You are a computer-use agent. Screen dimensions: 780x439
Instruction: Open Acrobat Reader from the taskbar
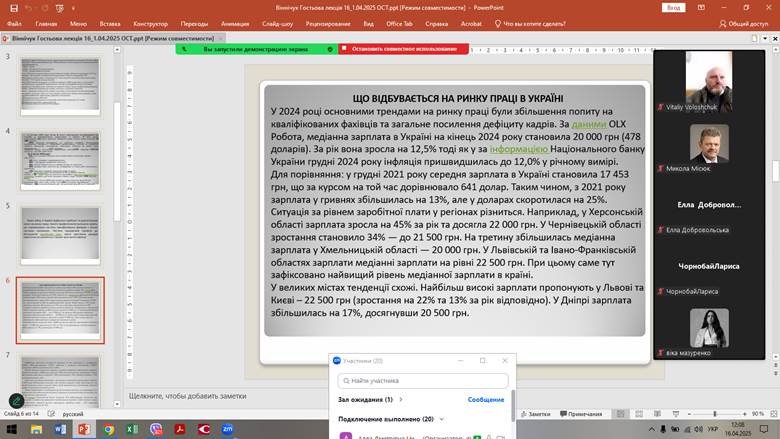tap(180, 429)
